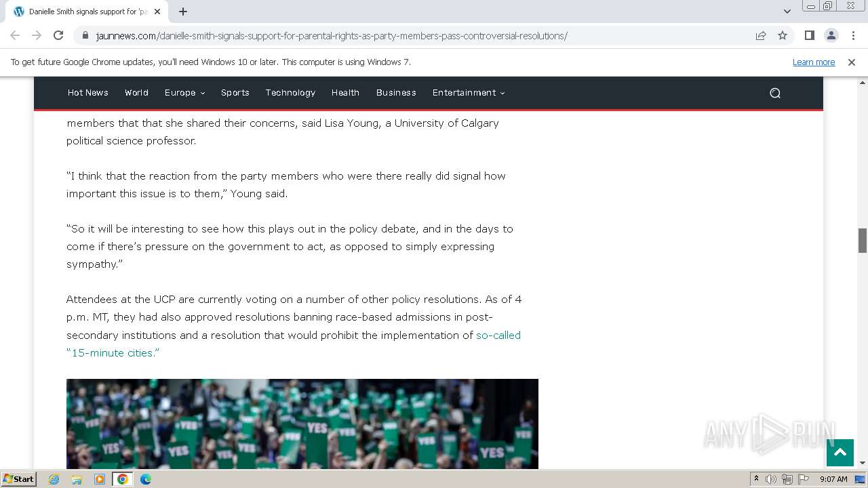Bookmark this page with the star
Image resolution: width=868 pixels, height=488 pixels.
(783, 35)
